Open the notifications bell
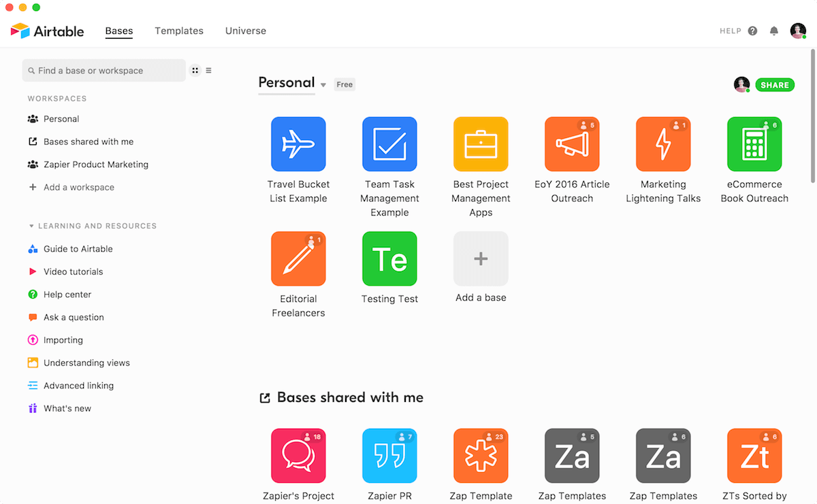This screenshot has height=504, width=817. click(774, 31)
